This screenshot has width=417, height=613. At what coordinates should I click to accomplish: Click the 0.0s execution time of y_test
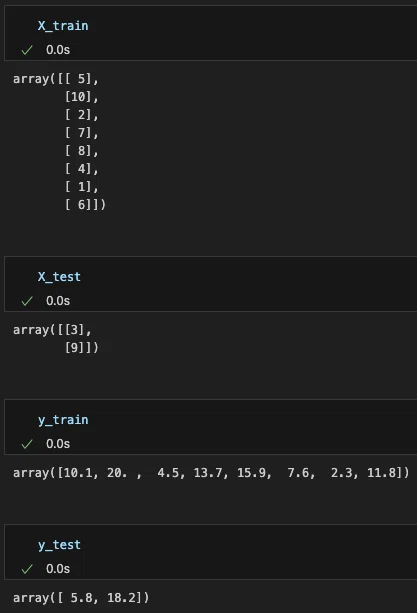58,569
